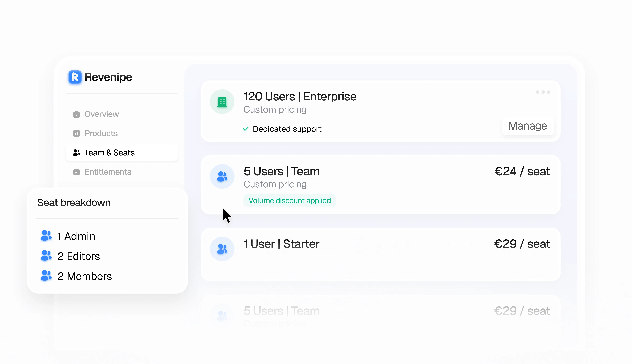Click the 5 Users Team people icon with €24 price
Screen dimensions: 632x364
(222, 176)
